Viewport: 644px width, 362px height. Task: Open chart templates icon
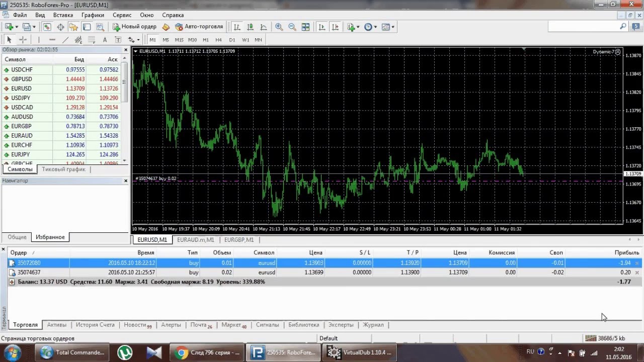(386, 27)
